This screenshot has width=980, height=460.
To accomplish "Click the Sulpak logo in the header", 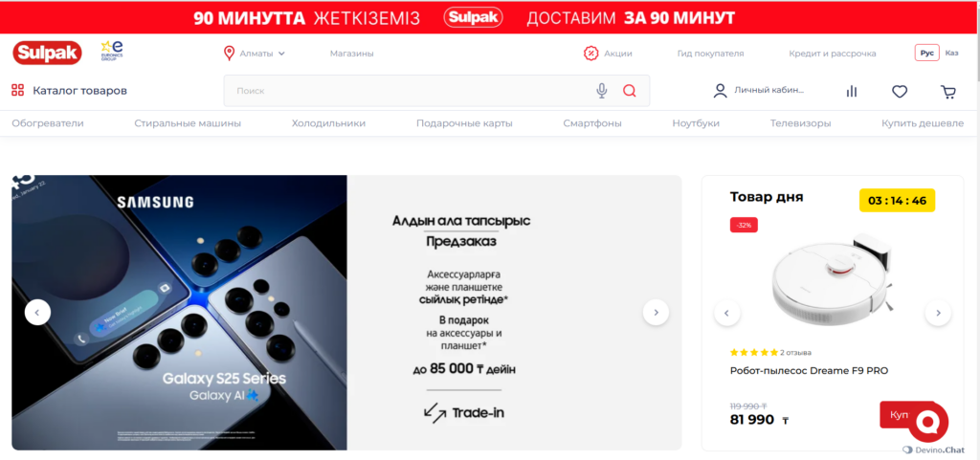I will (x=48, y=53).
